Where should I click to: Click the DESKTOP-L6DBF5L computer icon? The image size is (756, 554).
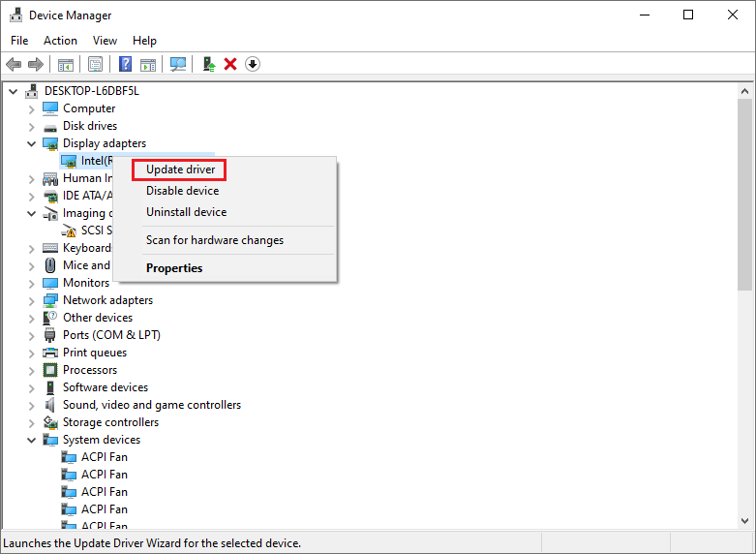pos(32,91)
